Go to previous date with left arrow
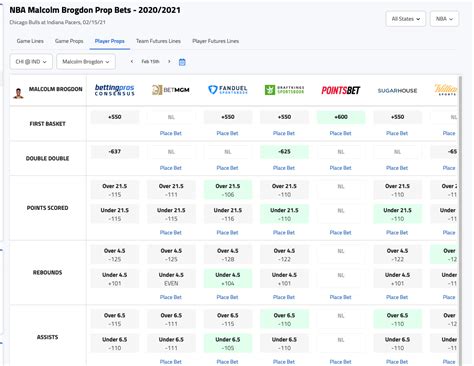This screenshot has width=474, height=366. pyautogui.click(x=132, y=61)
